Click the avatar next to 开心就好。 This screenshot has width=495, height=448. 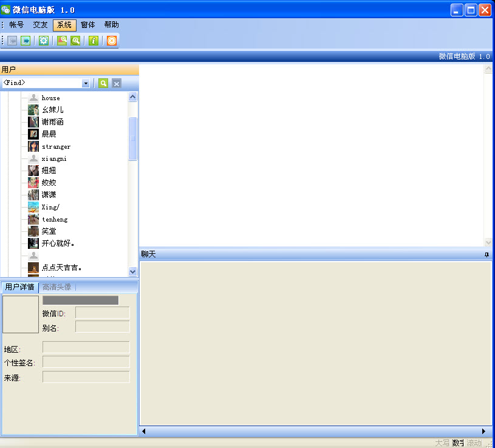tap(33, 243)
